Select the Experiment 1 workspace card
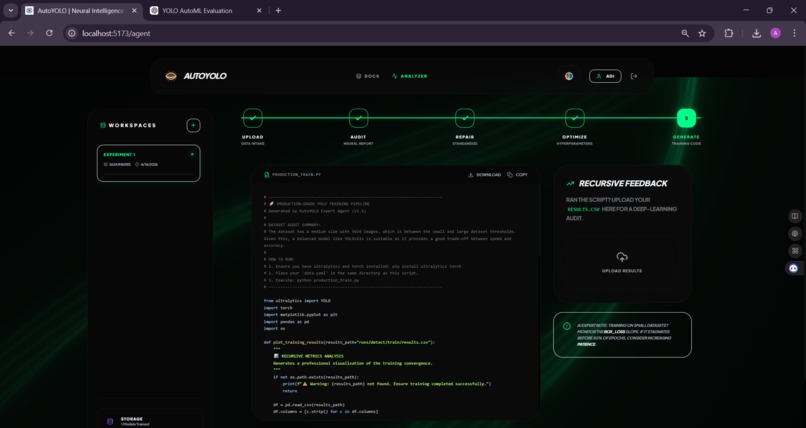The image size is (806, 428). (149, 163)
